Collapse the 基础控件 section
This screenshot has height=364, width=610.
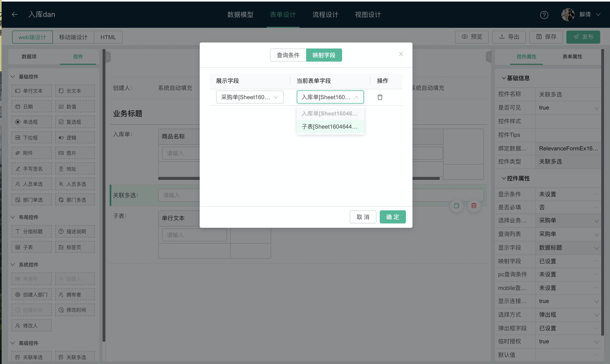tap(13, 77)
